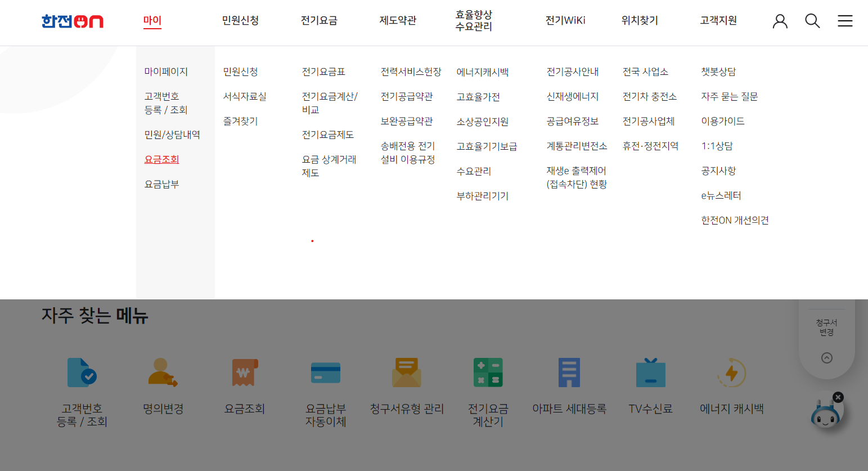The height and width of the screenshot is (471, 868).
Task: Open the search magnifier icon
Action: 812,21
